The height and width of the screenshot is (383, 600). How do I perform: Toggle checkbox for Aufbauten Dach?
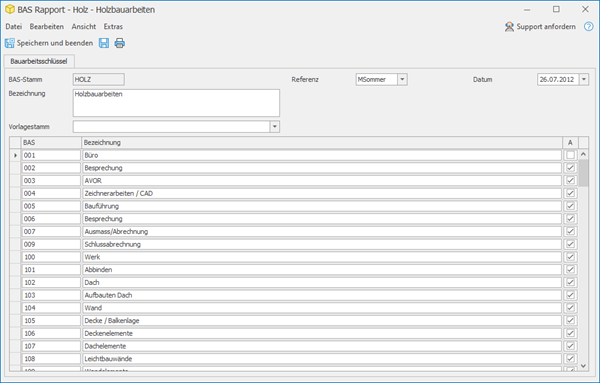coord(571,295)
